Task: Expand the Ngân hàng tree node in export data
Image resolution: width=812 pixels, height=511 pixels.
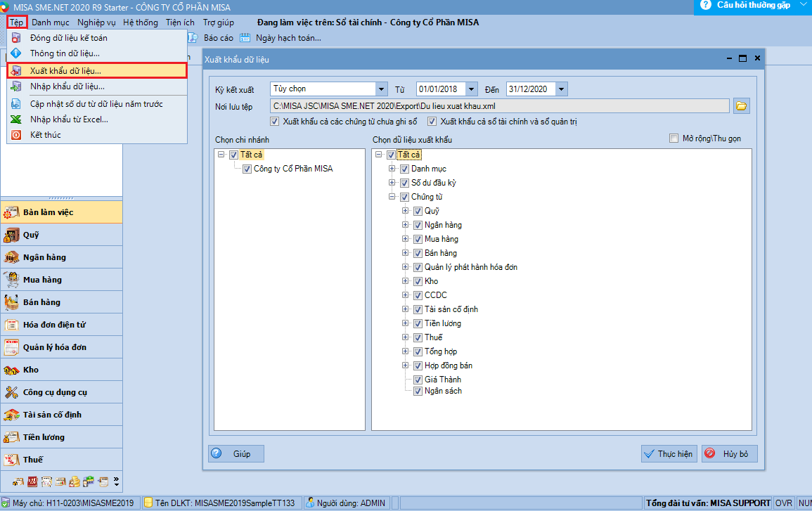Action: point(406,225)
